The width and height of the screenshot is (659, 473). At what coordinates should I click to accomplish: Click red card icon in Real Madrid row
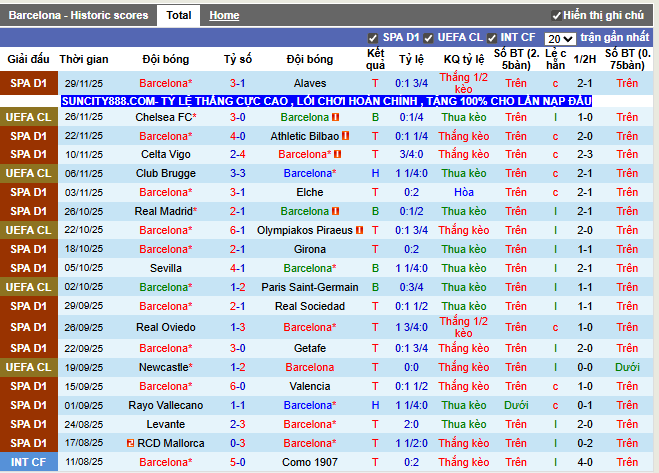(335, 211)
